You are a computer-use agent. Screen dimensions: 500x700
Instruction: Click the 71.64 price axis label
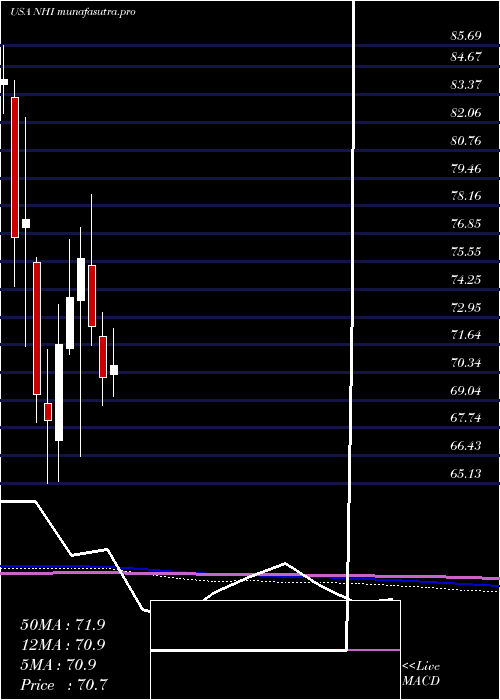pyautogui.click(x=466, y=335)
